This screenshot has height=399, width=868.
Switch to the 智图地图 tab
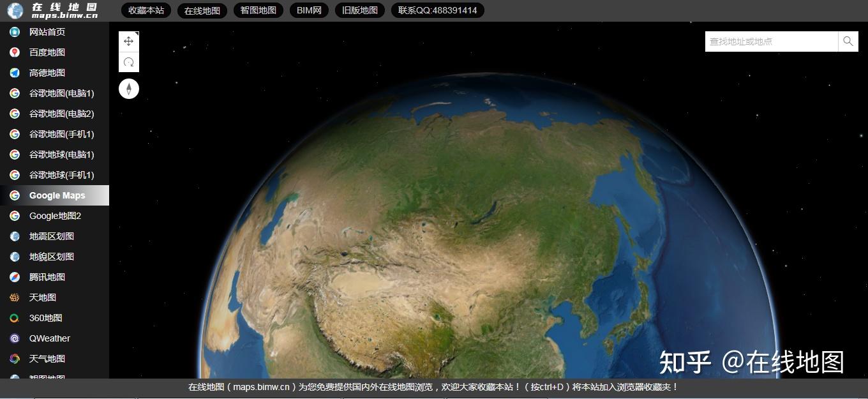[258, 10]
